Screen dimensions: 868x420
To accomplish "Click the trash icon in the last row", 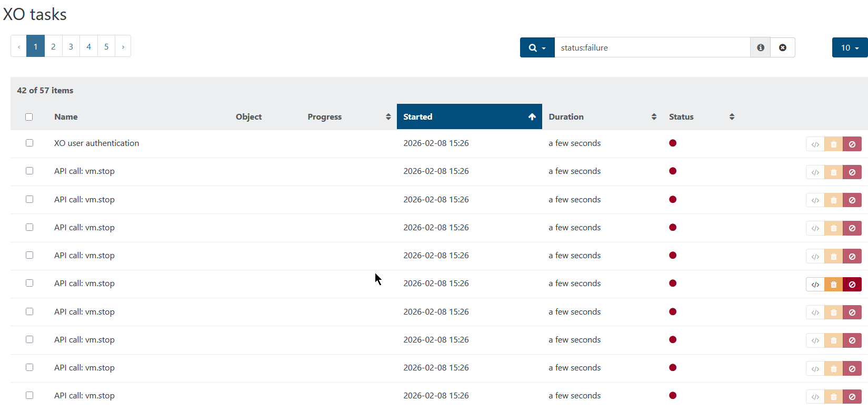I will (x=833, y=397).
